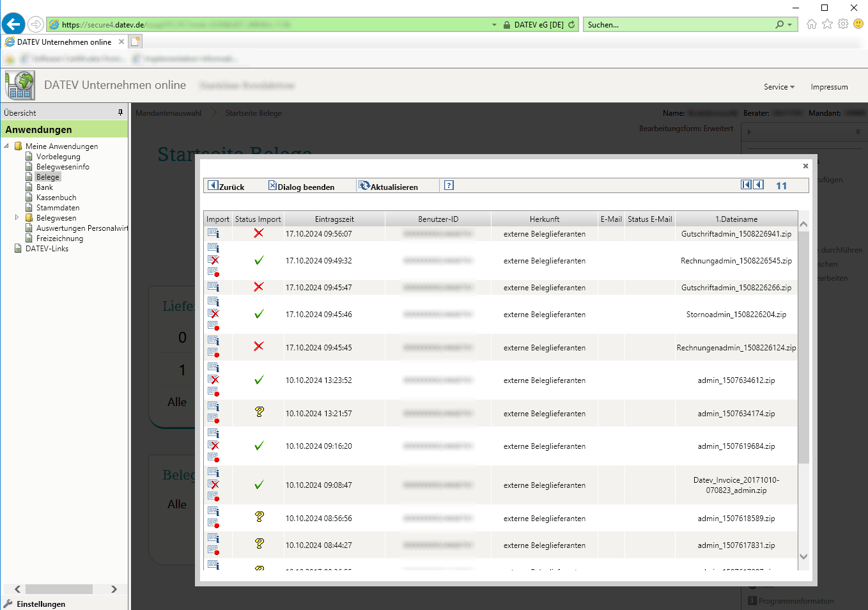Refresh the list with Aktualisieren
This screenshot has width=868, height=610.
pyautogui.click(x=389, y=186)
